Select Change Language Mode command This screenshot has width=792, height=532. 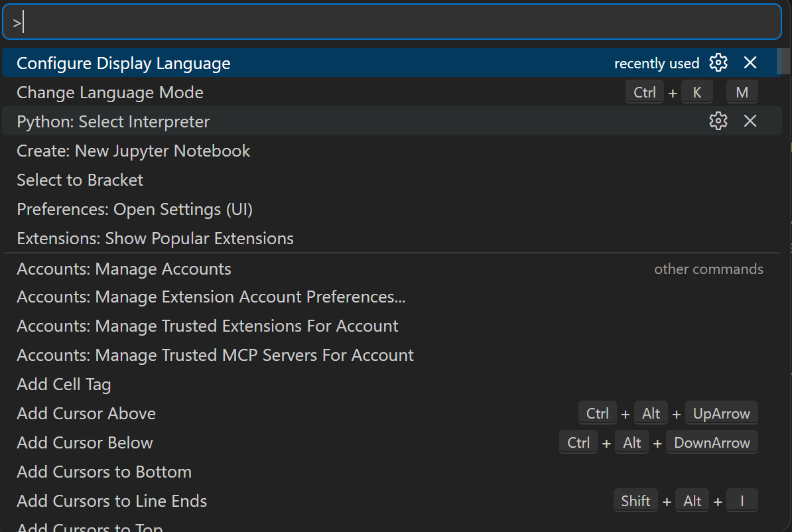pyautogui.click(x=392, y=92)
